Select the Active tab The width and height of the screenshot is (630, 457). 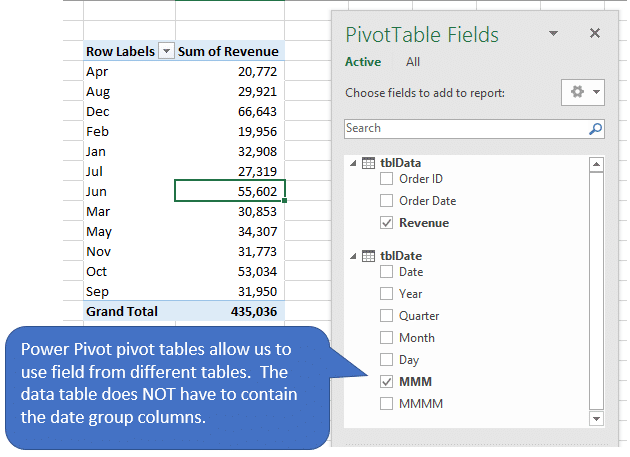362,62
